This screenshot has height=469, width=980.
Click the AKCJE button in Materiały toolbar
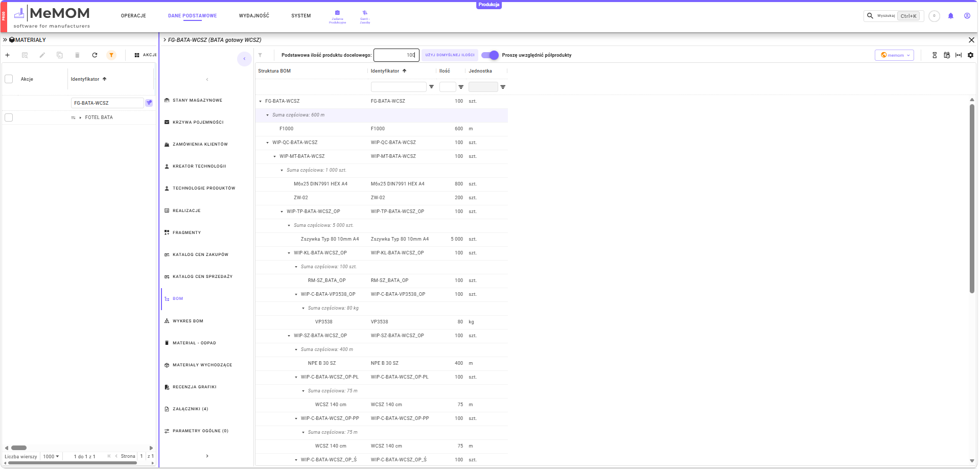coord(146,55)
